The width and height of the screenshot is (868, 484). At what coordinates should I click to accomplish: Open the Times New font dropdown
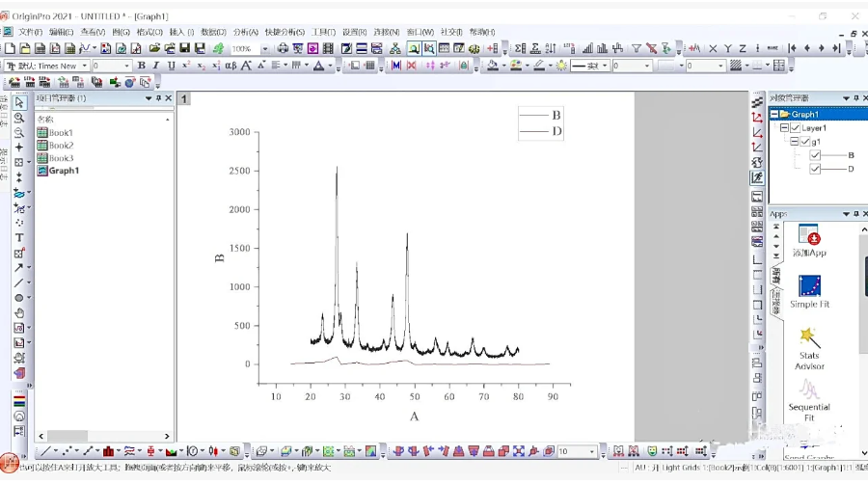pyautogui.click(x=84, y=66)
